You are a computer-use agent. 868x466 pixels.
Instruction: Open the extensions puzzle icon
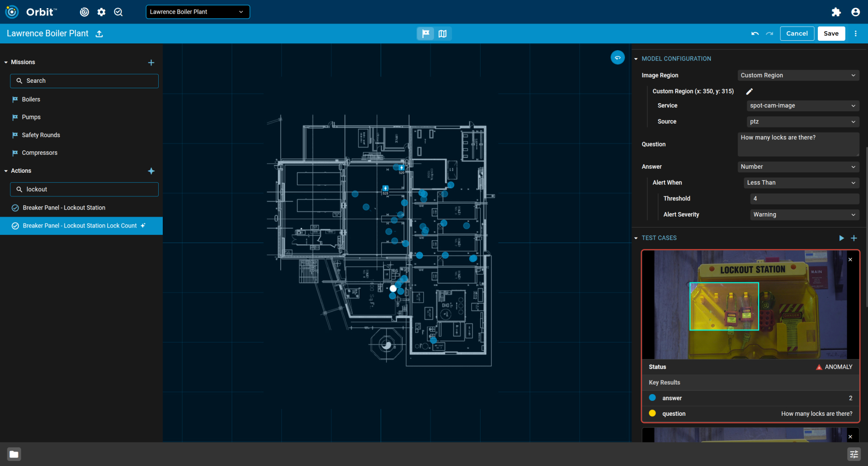(x=836, y=12)
